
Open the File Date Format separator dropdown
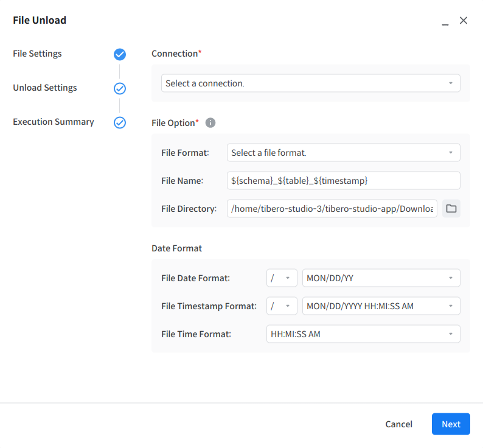point(282,278)
